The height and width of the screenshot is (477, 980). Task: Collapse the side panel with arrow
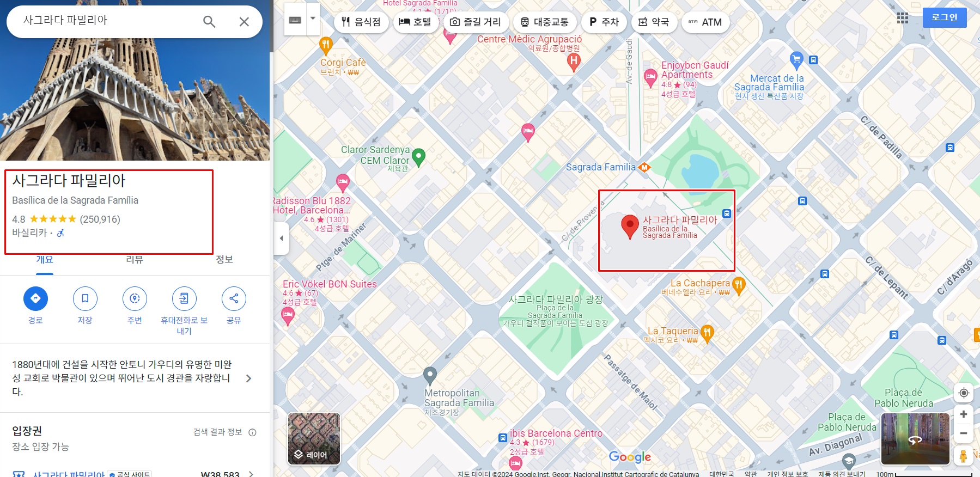click(281, 238)
